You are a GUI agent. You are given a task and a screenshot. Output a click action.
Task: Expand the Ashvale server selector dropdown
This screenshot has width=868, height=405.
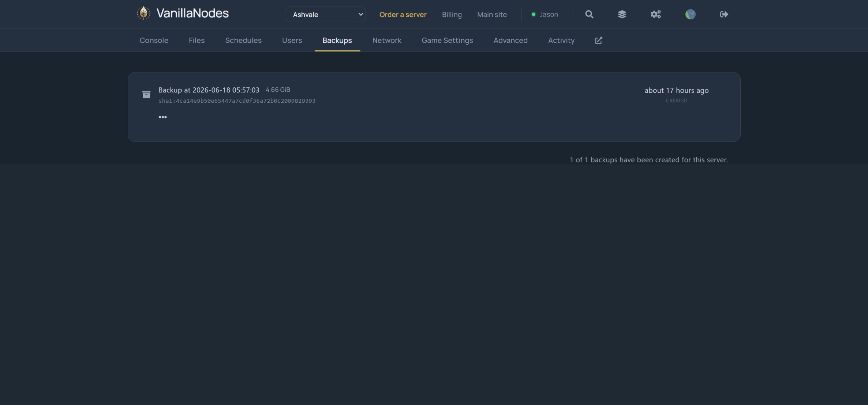tap(325, 14)
